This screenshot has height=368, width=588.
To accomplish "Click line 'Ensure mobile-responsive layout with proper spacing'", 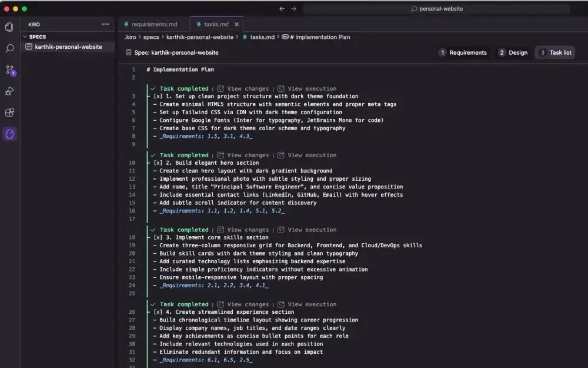I will (x=238, y=277).
